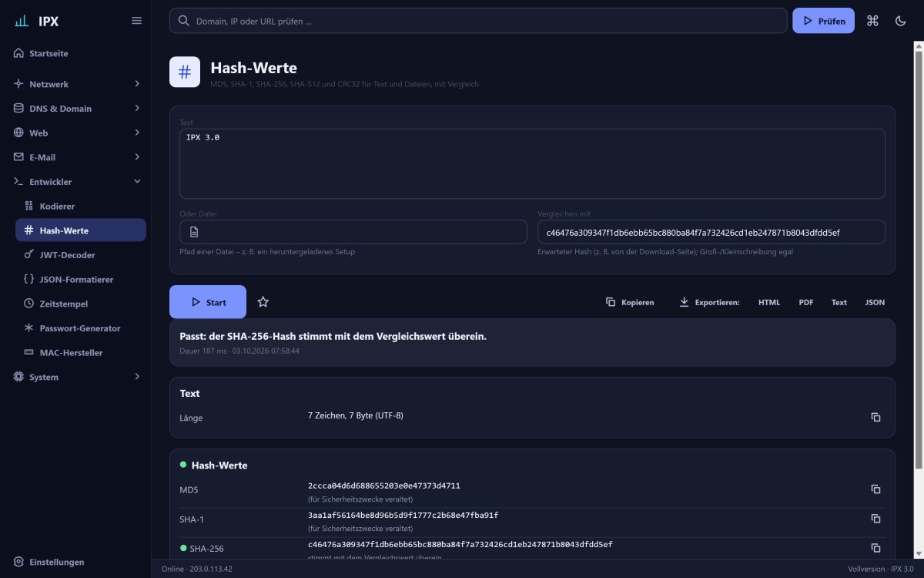Click the search magnifier icon
Screen dimensions: 924x578
coord(184,21)
